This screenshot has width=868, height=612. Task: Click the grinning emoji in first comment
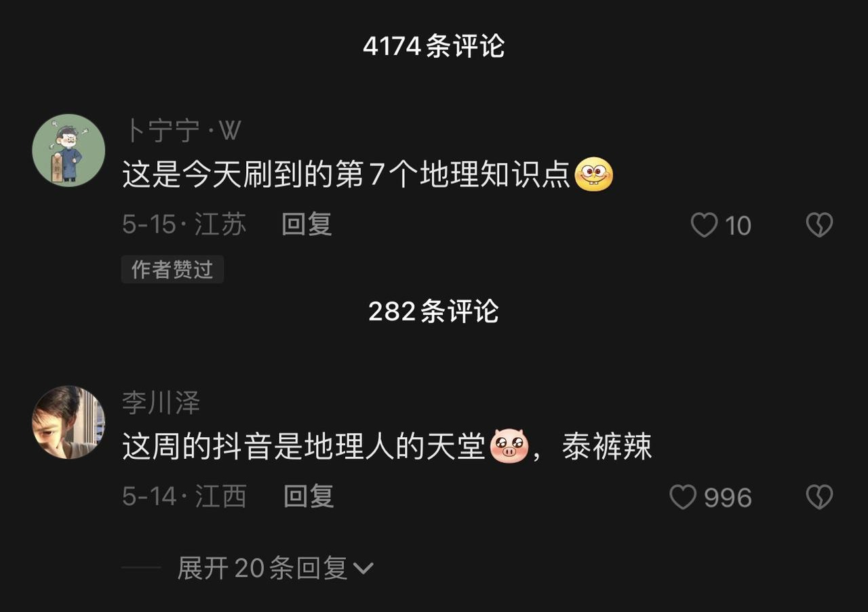(593, 175)
